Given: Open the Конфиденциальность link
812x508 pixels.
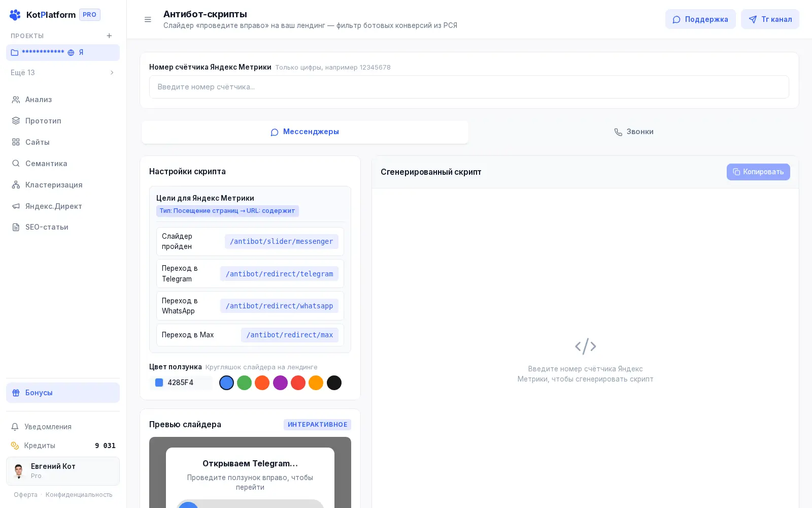Looking at the screenshot, I should point(79,495).
